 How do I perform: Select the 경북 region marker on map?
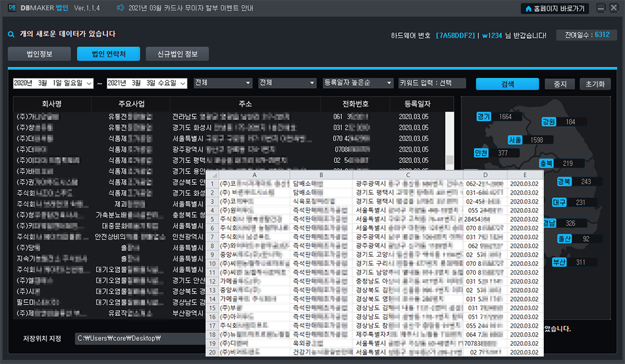[564, 182]
